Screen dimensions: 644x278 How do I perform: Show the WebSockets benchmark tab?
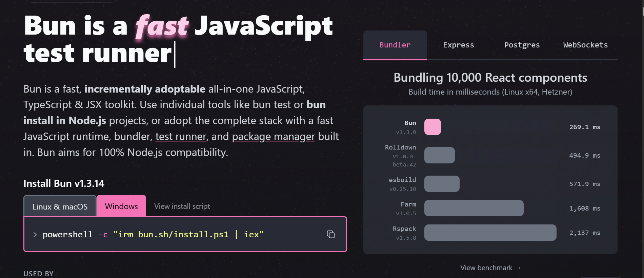coord(585,45)
